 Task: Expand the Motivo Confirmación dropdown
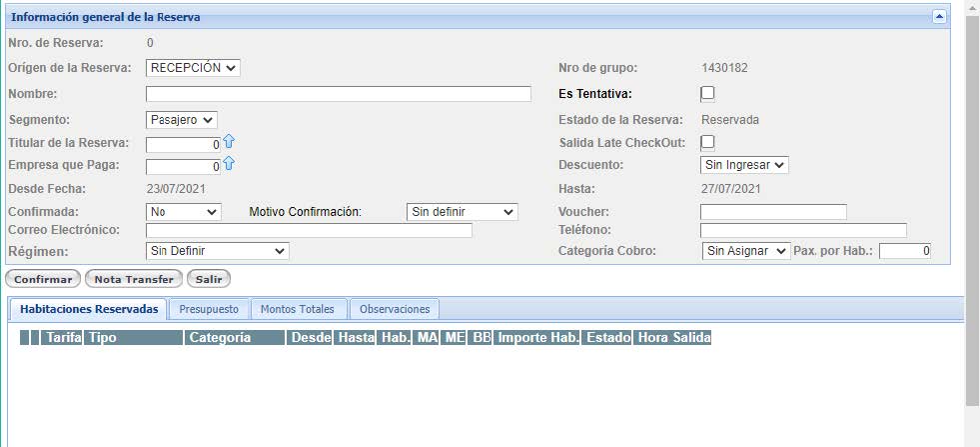pyautogui.click(x=463, y=212)
